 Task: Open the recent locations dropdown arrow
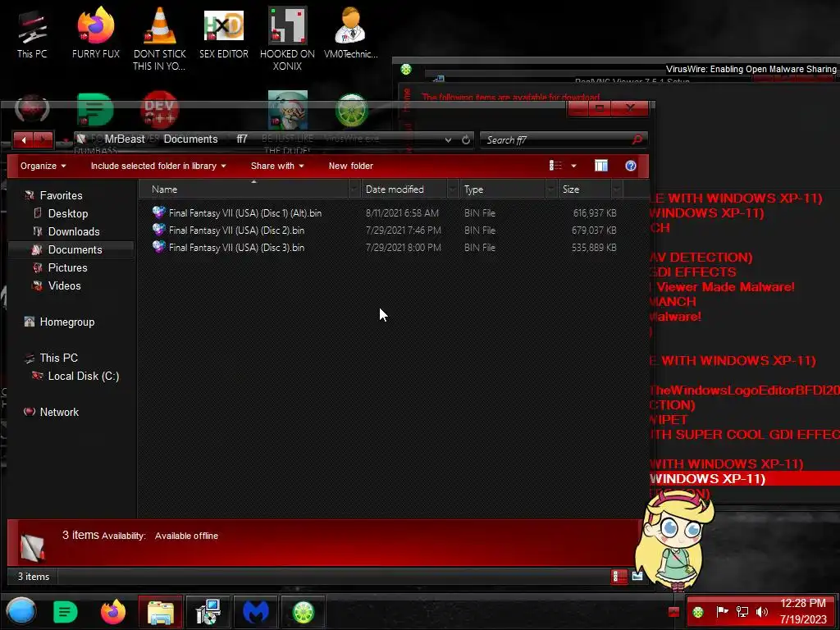pos(64,141)
